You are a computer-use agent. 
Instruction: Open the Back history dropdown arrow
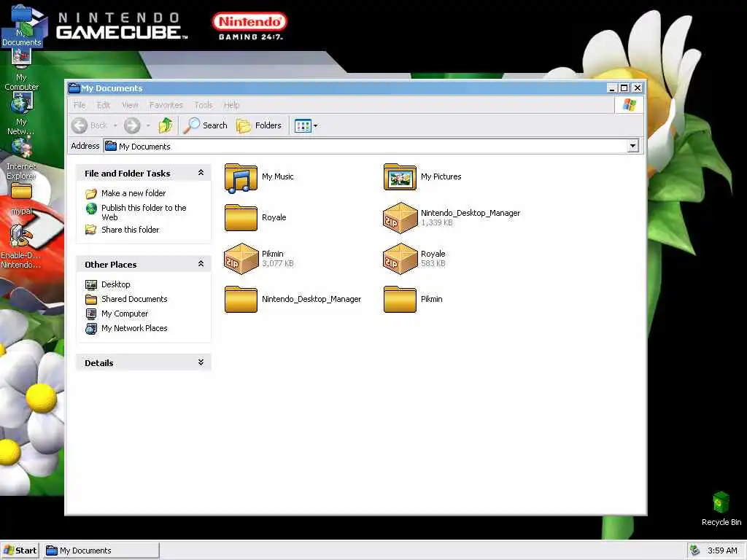(115, 125)
